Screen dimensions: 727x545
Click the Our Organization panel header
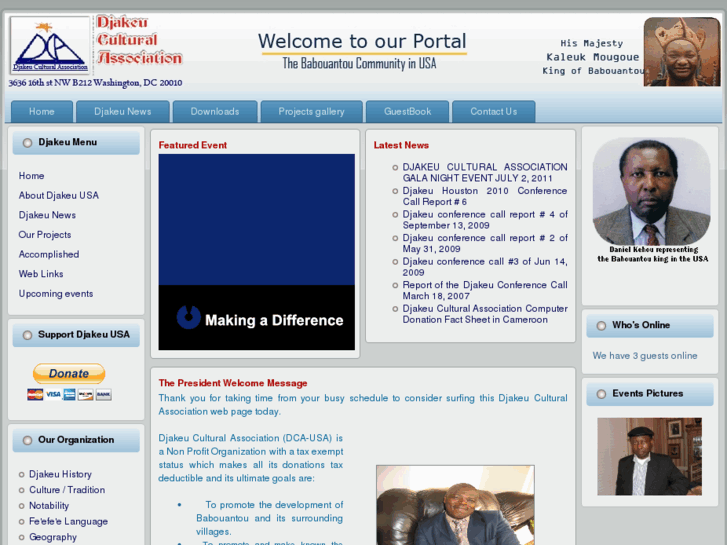(76, 440)
